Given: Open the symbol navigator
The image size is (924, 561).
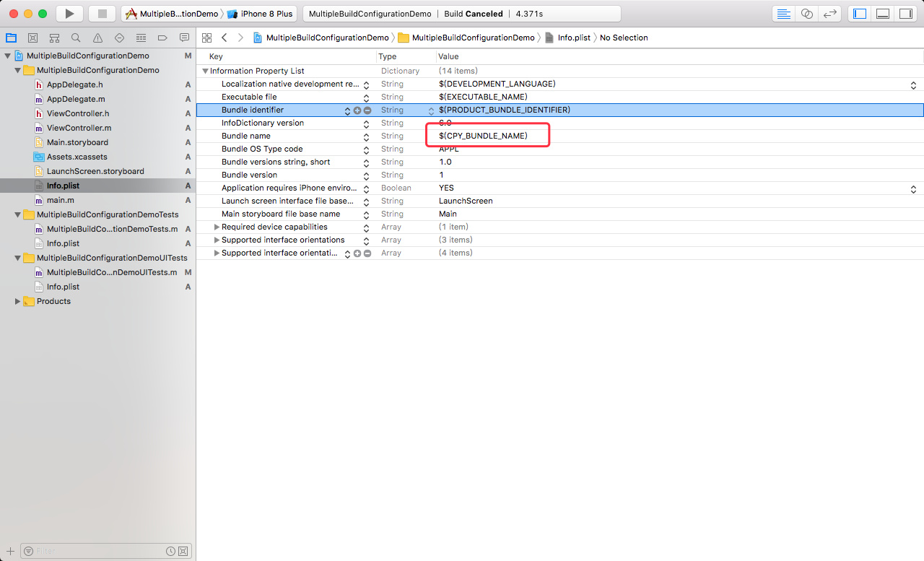Looking at the screenshot, I should click(x=54, y=38).
